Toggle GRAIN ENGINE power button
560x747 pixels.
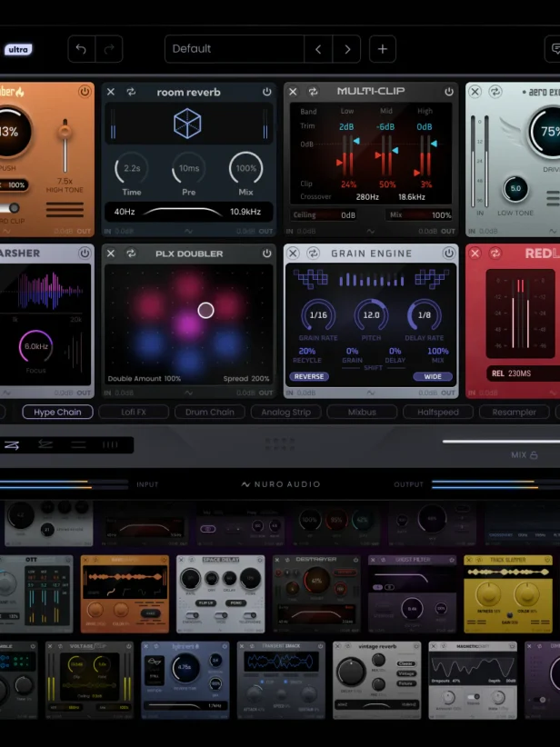(x=449, y=253)
